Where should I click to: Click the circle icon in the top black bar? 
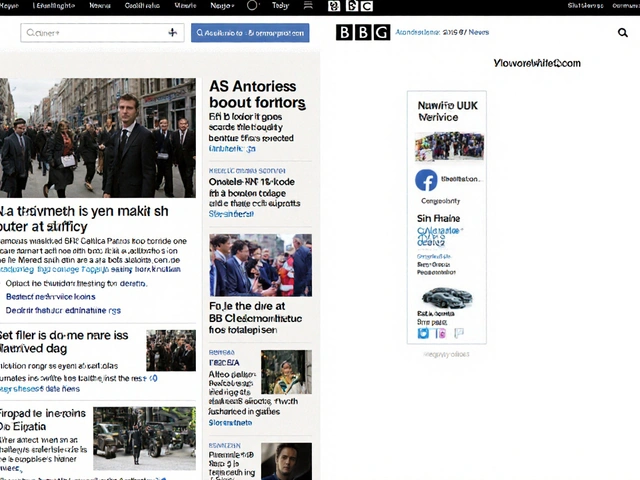(252, 6)
